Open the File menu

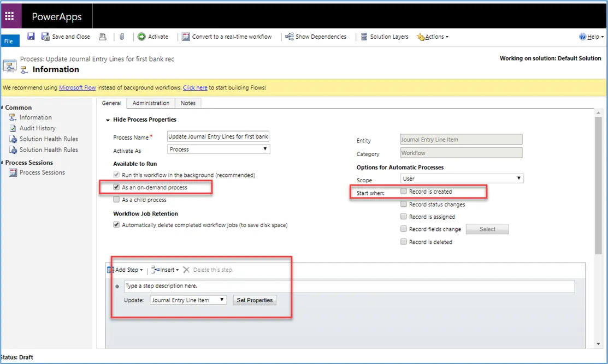pyautogui.click(x=9, y=41)
